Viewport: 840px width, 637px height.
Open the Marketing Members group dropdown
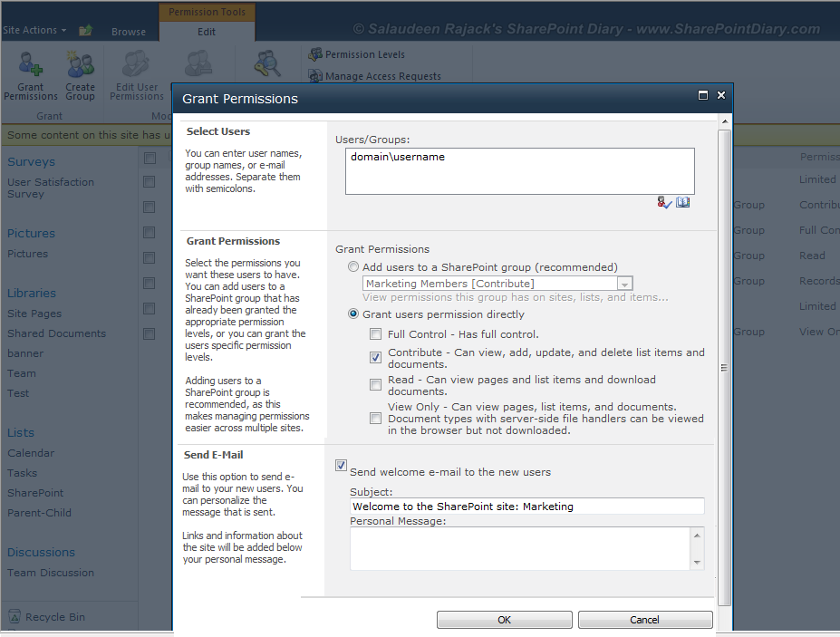(x=624, y=284)
